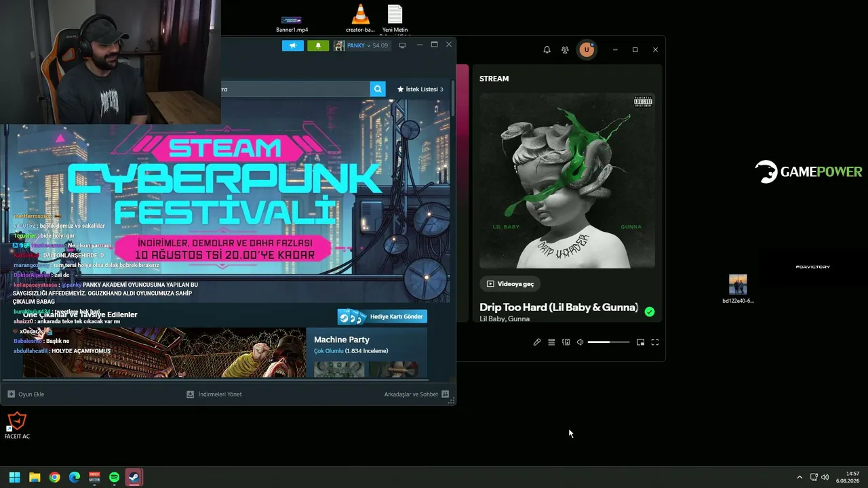Open the Machine Party game title
Screen dimensions: 868x488
(342, 340)
